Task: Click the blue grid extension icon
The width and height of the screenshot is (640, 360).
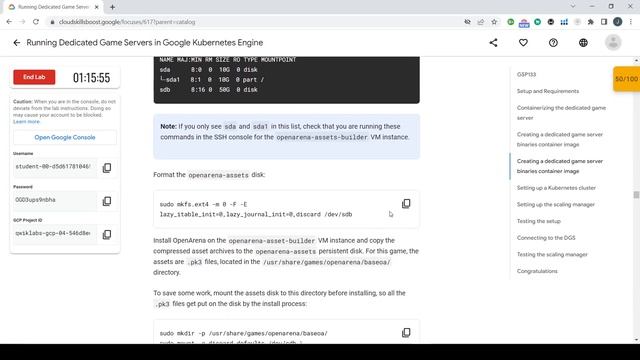Action: pyautogui.click(x=564, y=22)
